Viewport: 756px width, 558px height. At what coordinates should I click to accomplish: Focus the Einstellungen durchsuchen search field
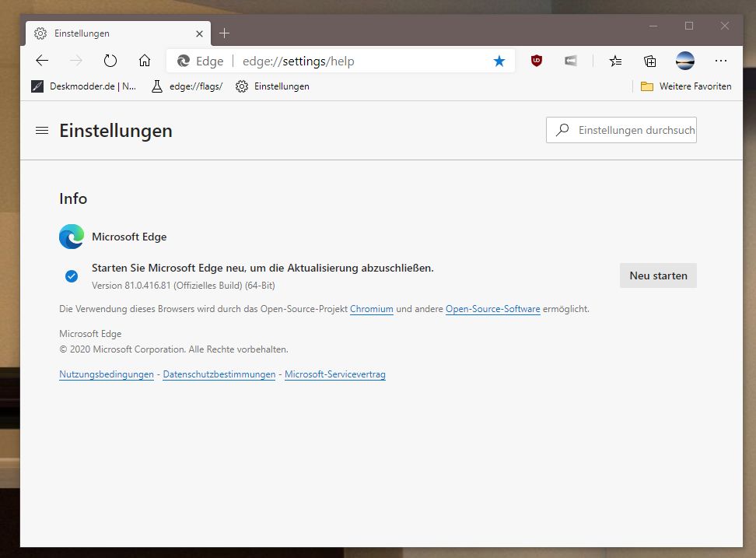621,130
